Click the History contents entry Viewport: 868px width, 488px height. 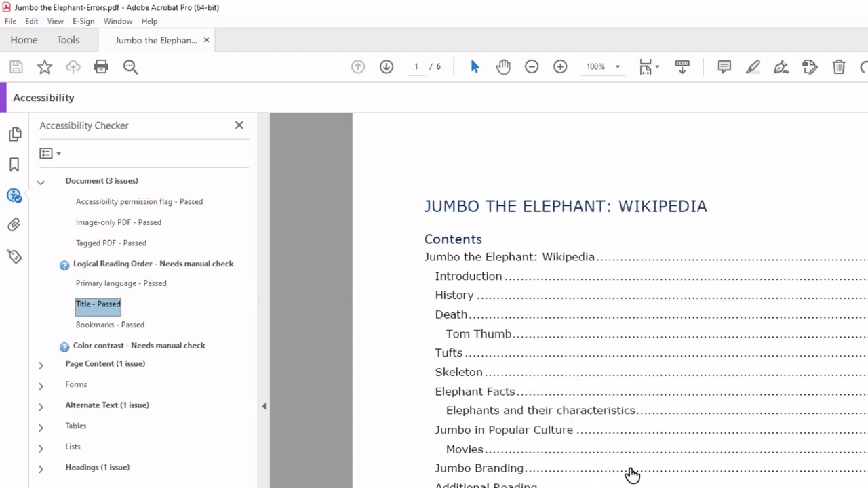[x=454, y=295]
